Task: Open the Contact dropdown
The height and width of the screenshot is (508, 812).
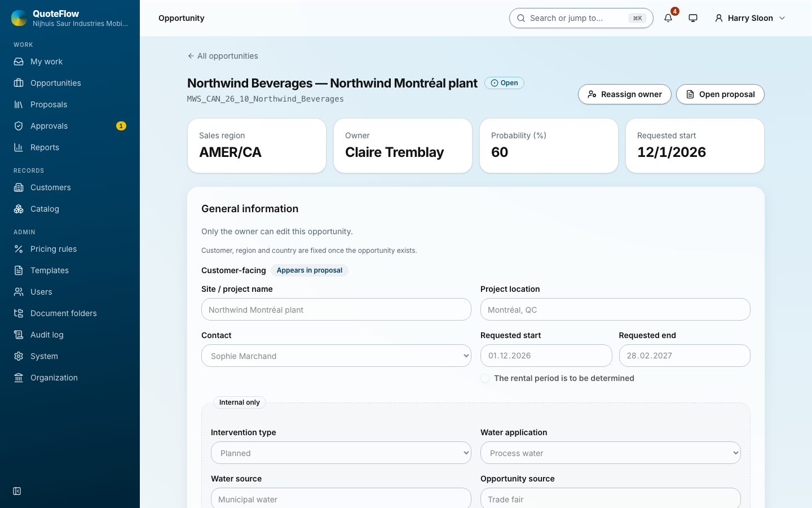Action: point(336,356)
